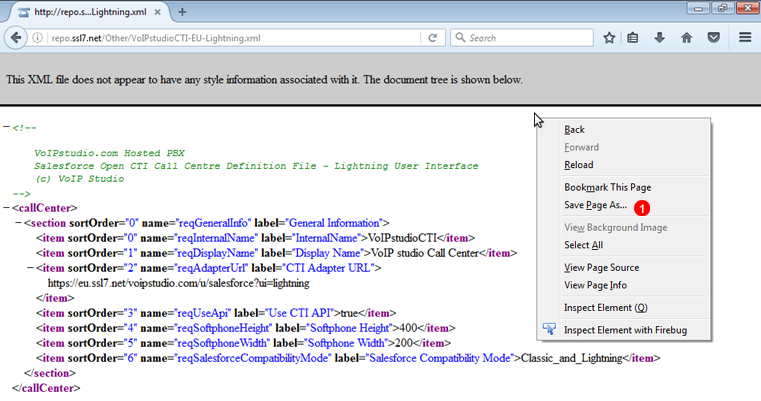
Task: Open Pocket icon in toolbar
Action: pos(713,38)
